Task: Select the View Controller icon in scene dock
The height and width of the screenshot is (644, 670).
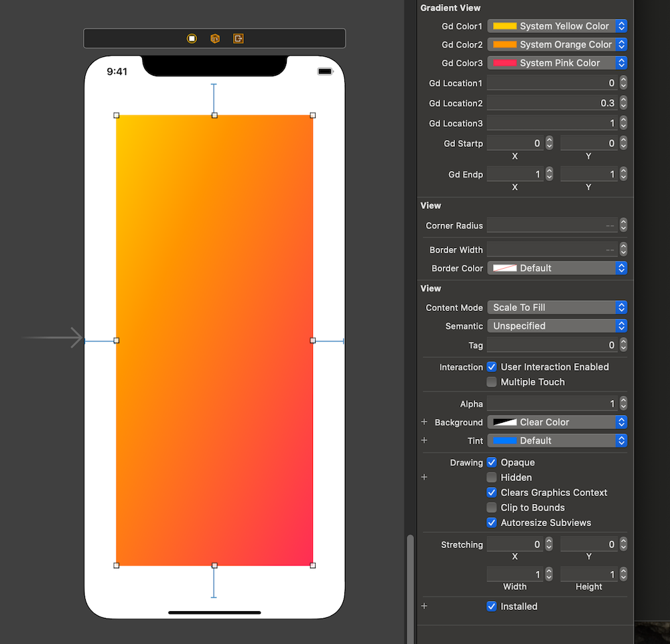Action: tap(192, 38)
